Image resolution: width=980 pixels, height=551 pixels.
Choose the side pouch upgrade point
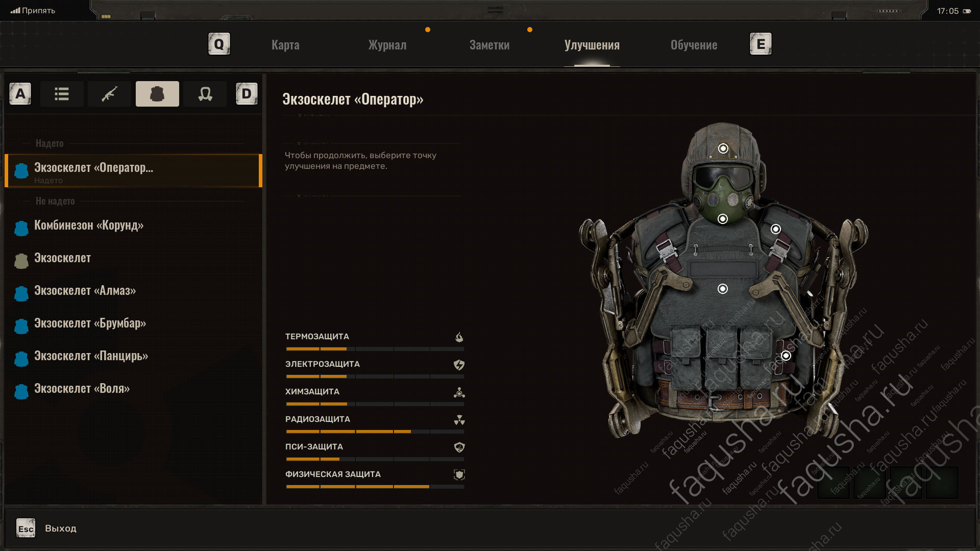786,356
